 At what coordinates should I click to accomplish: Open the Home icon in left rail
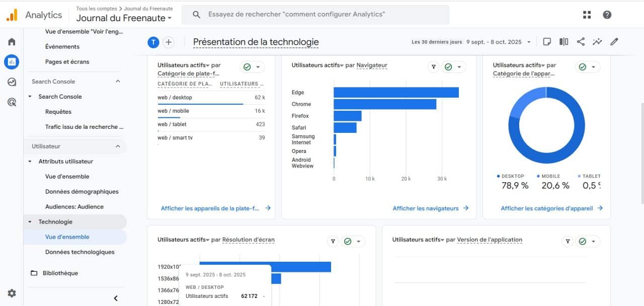[x=12, y=42]
